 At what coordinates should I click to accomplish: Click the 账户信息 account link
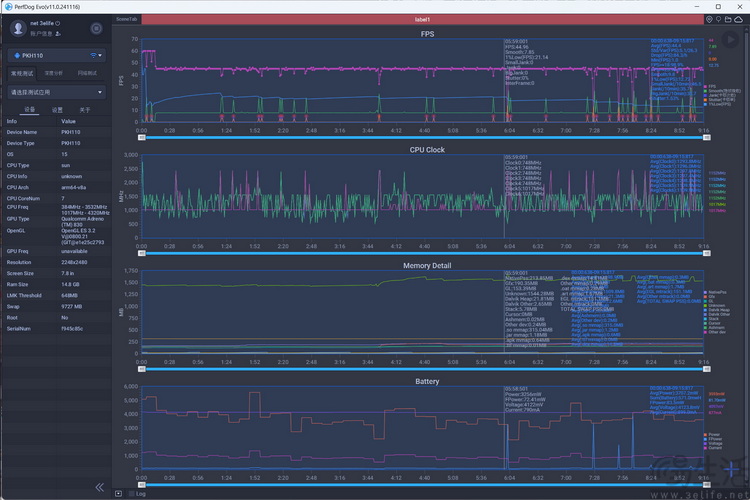pos(41,33)
